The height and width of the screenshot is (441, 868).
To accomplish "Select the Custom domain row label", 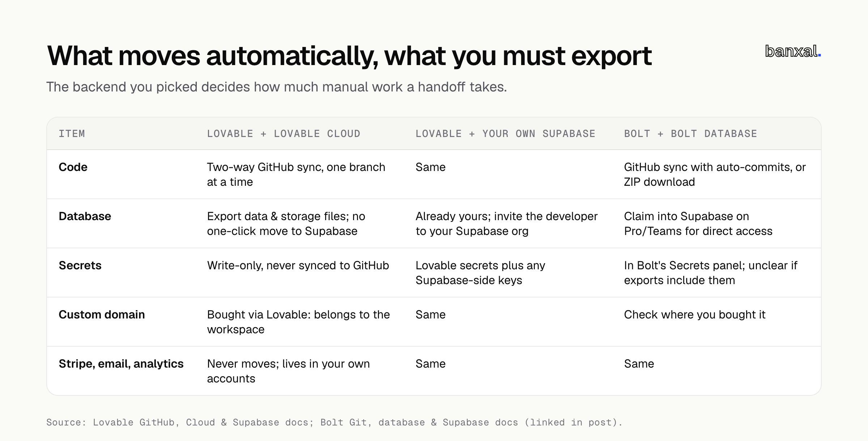I will click(102, 314).
